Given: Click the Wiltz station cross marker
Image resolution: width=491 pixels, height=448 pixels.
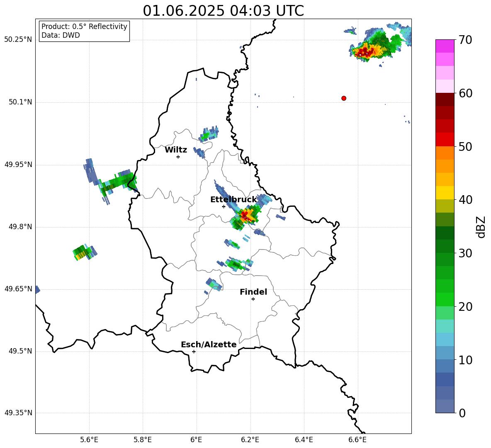Looking at the screenshot, I should point(178,157).
